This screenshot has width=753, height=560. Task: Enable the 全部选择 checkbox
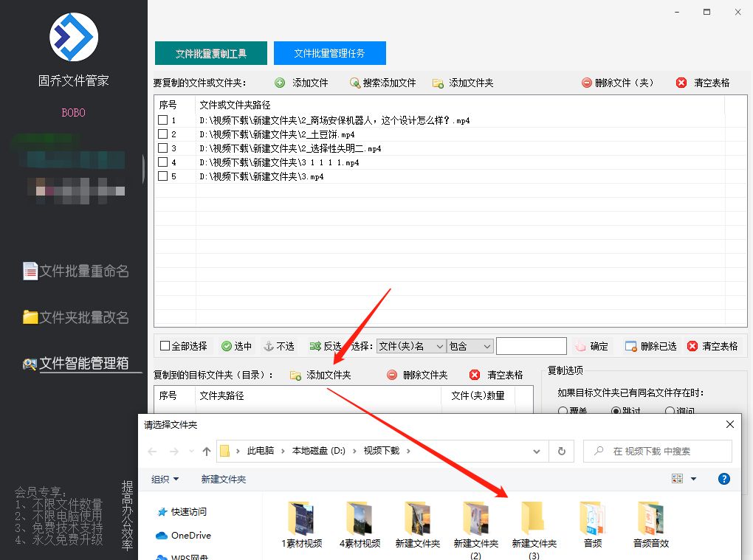[x=165, y=346]
